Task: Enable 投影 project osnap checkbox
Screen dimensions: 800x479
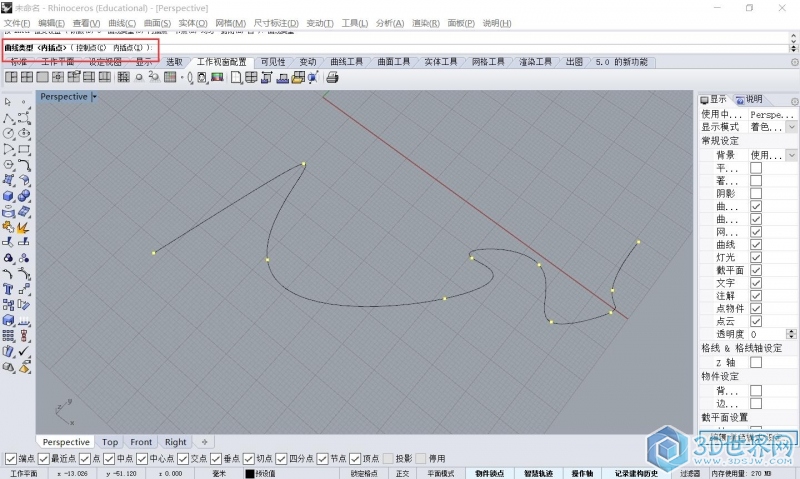Action: point(388,459)
